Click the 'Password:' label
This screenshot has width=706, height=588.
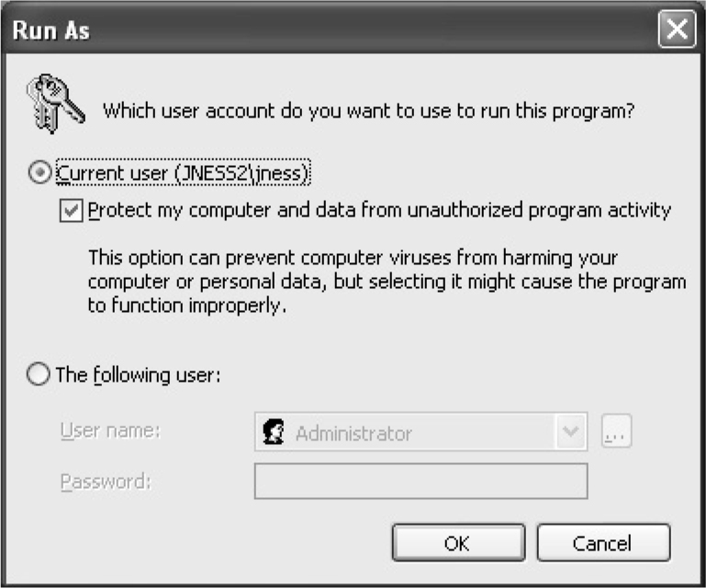coord(105,480)
